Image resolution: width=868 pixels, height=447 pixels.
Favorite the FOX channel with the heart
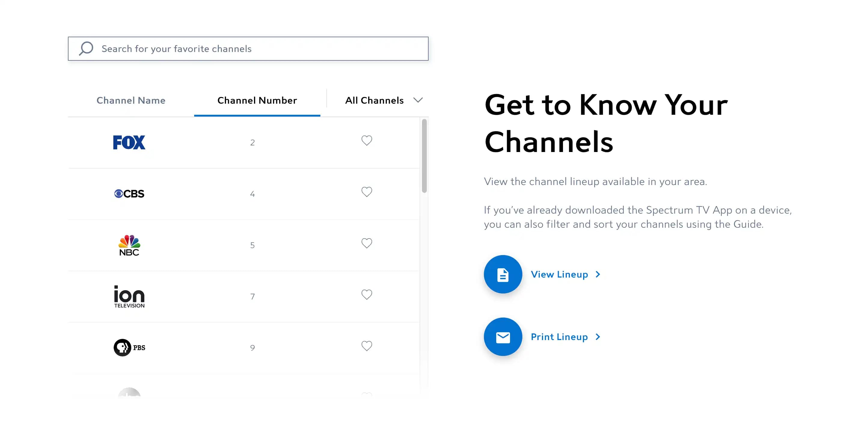[367, 141]
